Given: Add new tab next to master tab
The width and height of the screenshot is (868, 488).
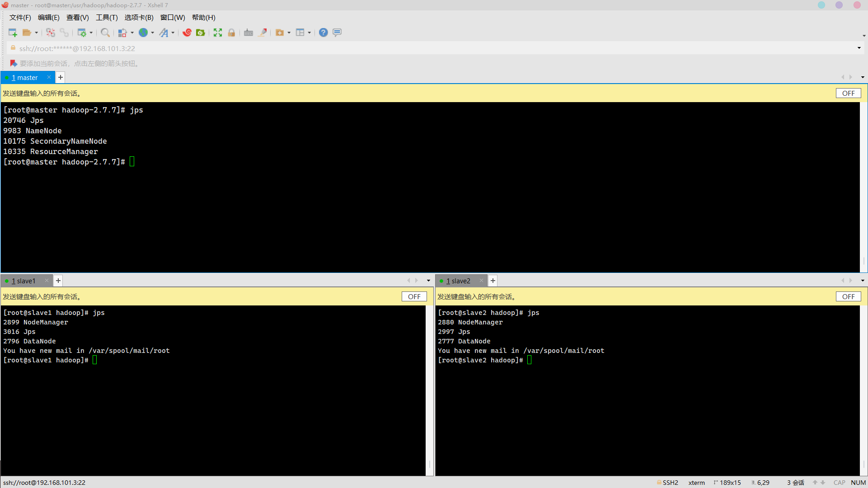Looking at the screenshot, I should click(61, 77).
